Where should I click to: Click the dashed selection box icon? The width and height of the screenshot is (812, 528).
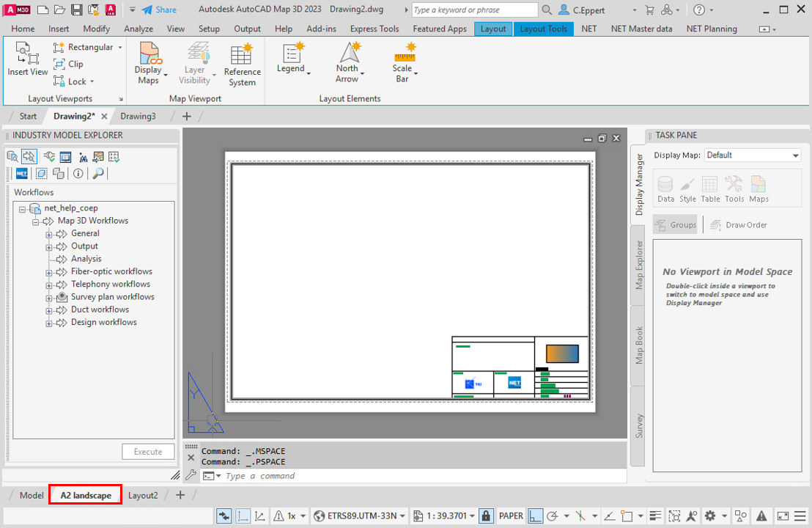(42, 174)
